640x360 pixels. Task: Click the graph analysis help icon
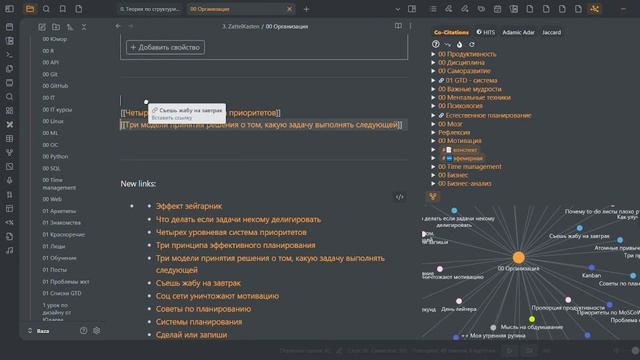(x=436, y=44)
